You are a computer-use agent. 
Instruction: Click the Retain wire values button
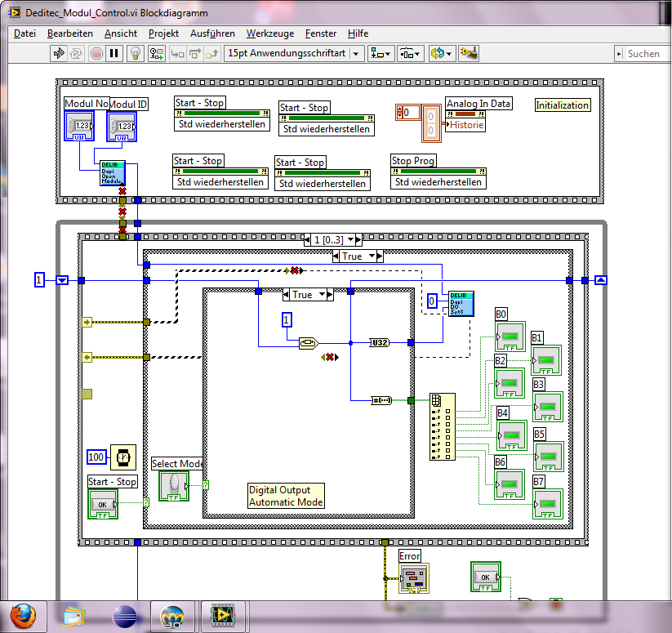pos(157,54)
